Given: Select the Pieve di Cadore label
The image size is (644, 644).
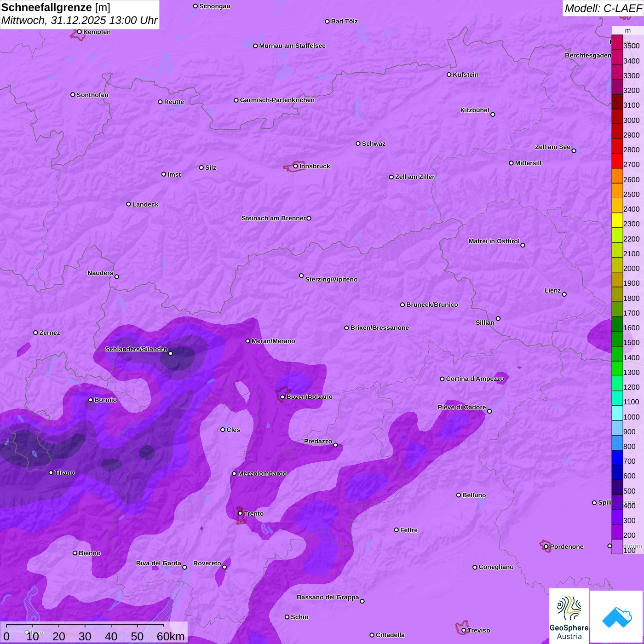Looking at the screenshot, I should [x=462, y=407].
